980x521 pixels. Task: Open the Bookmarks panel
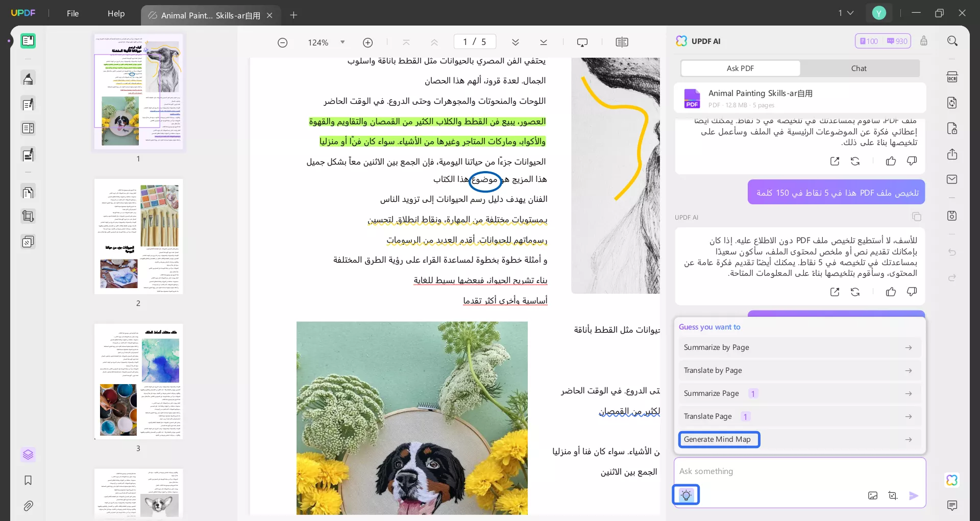28,480
